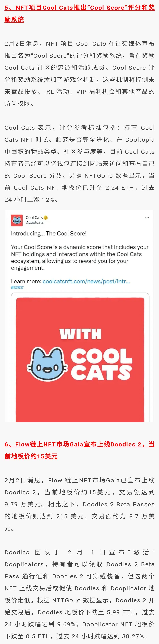Image resolution: width=159 pixels, height=644 pixels.
Task: Click the paragraph about Dooplicators activation
Action: (80, 594)
